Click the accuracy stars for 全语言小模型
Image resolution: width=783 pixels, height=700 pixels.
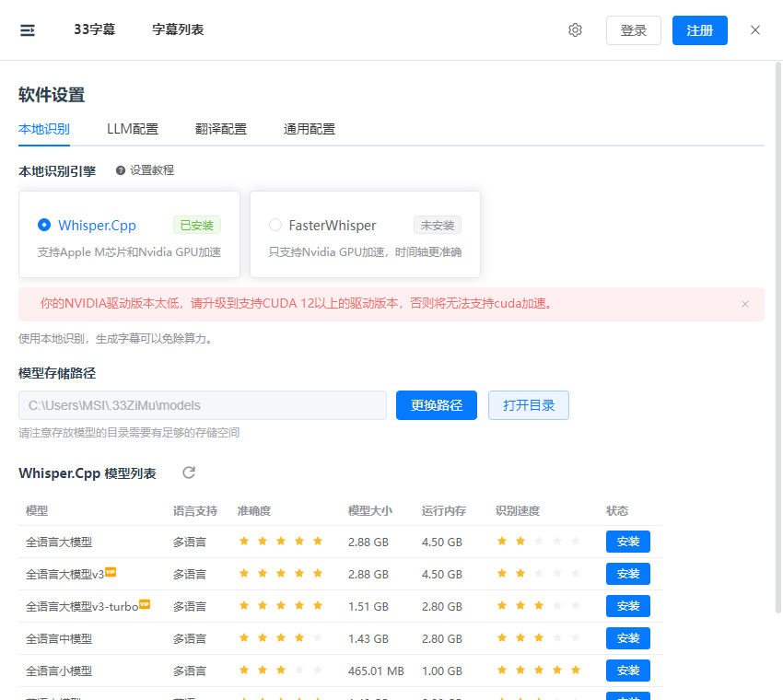[x=281, y=670]
